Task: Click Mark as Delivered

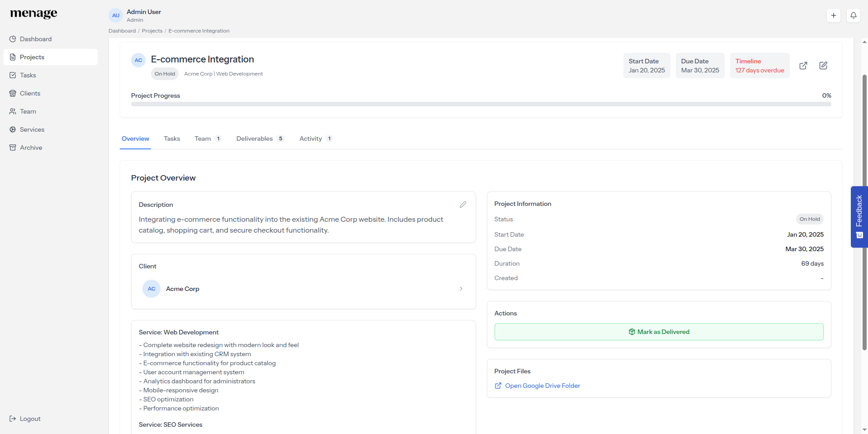Action: 659,332
